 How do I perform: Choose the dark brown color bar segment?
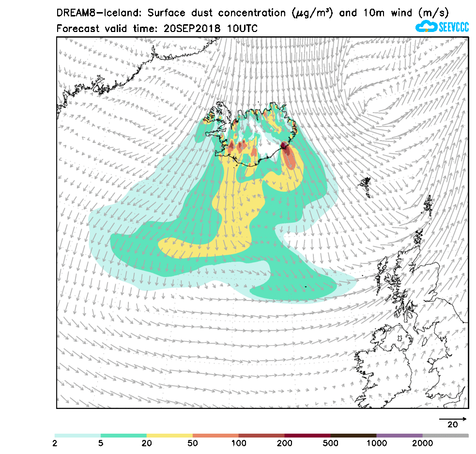click(353, 436)
